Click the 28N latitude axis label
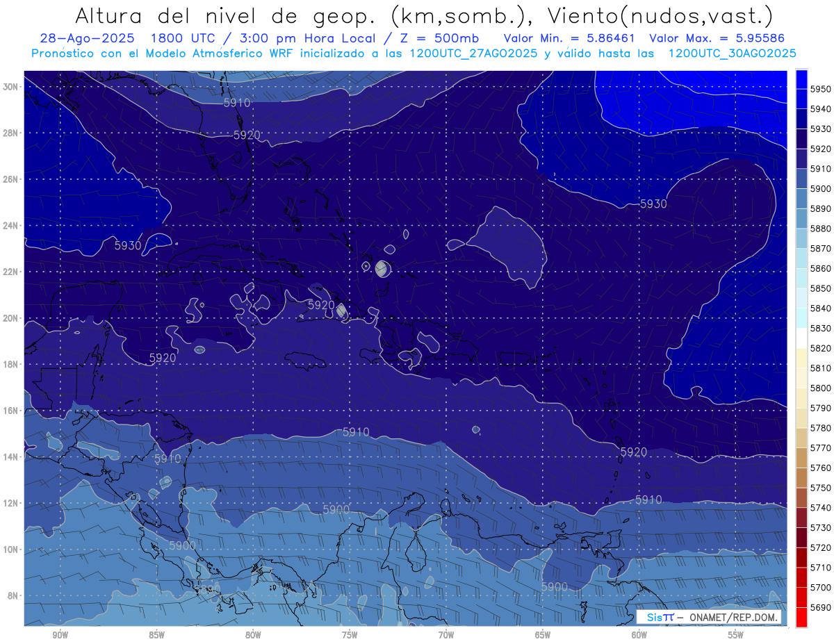Screen dimensions: 834x644 10,133
